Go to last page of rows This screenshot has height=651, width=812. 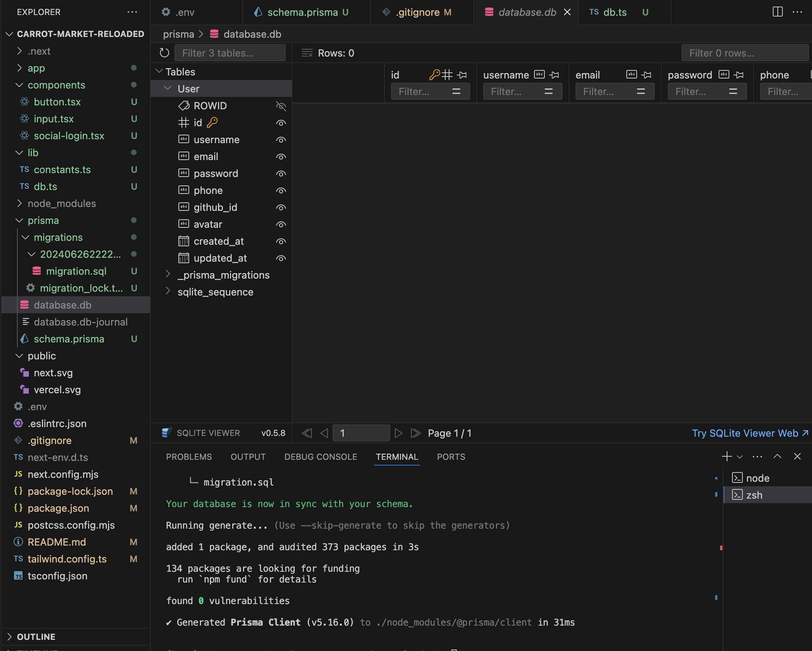point(416,433)
